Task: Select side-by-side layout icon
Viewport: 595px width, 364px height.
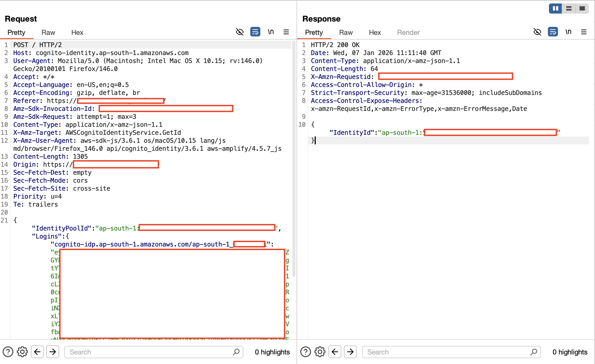Action: pos(555,9)
